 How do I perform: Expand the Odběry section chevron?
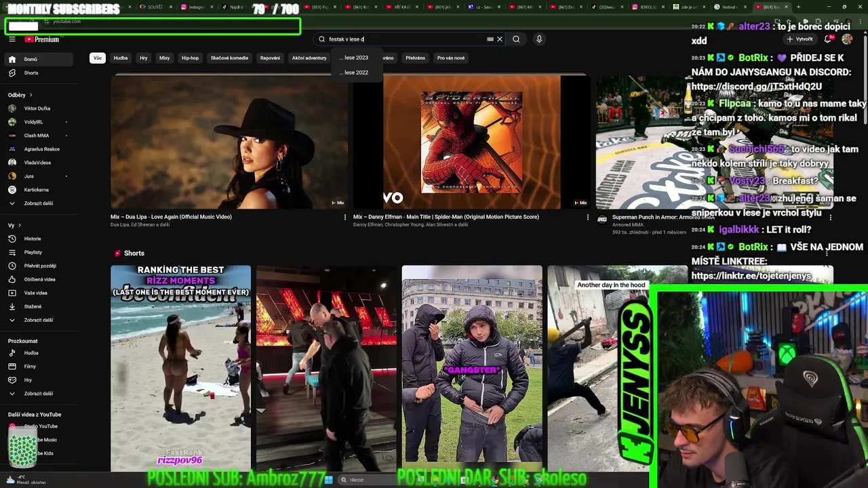(x=31, y=95)
